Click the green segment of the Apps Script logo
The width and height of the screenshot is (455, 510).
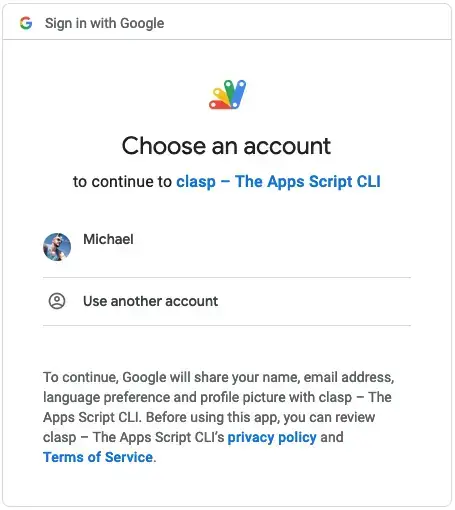(x=230, y=91)
